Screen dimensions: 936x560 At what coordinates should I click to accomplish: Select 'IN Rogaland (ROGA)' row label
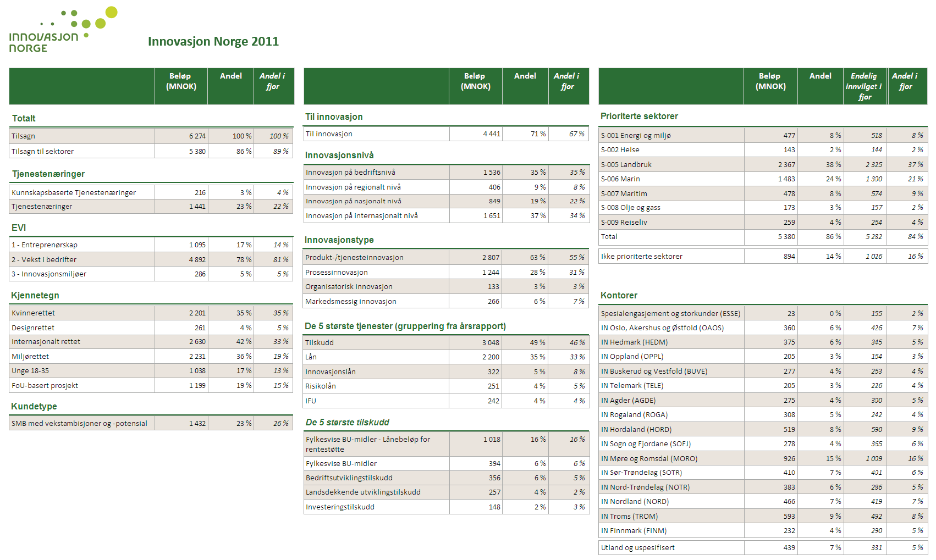[x=634, y=414]
